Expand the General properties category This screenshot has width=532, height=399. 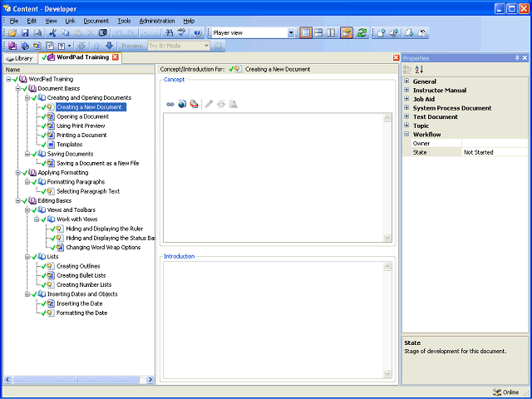coord(406,81)
